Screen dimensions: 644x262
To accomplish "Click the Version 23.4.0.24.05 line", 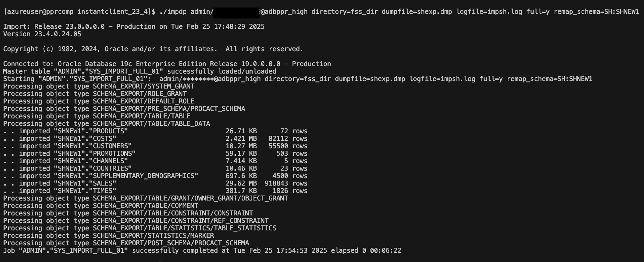I will coord(42,34).
